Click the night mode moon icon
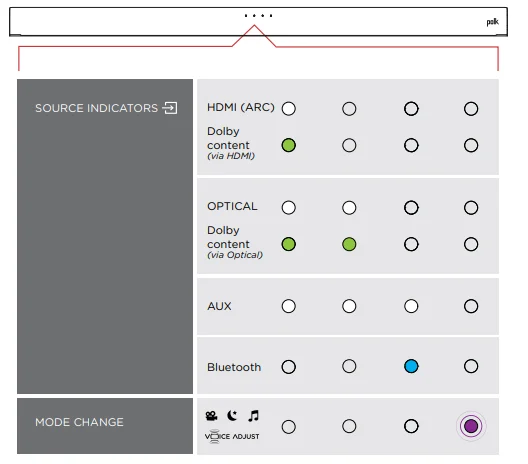The width and height of the screenshot is (528, 464). [x=232, y=416]
